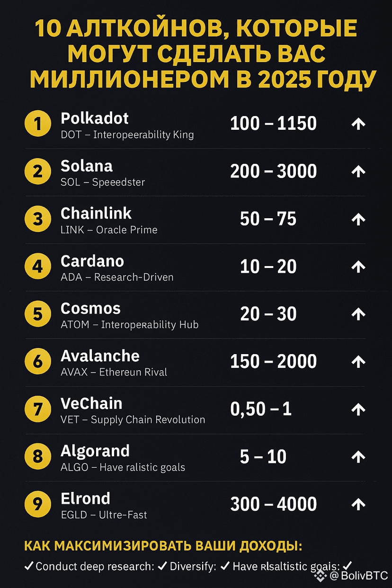Click the VeChain price range 0,50 – 1
Viewport: 392px width, 588px height.
(x=261, y=409)
